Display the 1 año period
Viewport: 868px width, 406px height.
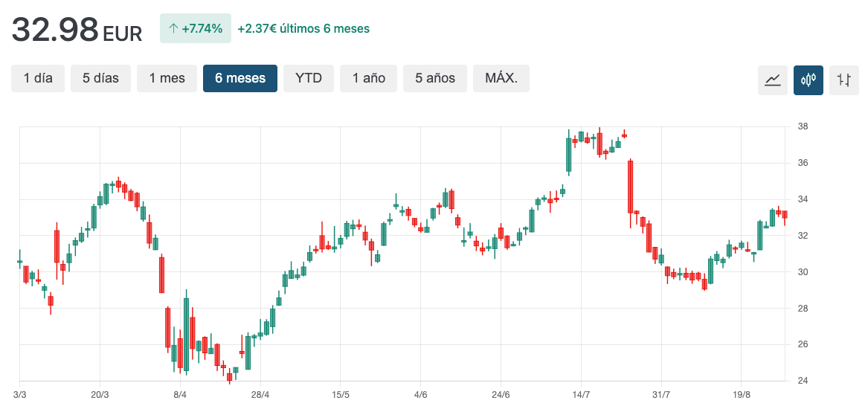point(369,78)
